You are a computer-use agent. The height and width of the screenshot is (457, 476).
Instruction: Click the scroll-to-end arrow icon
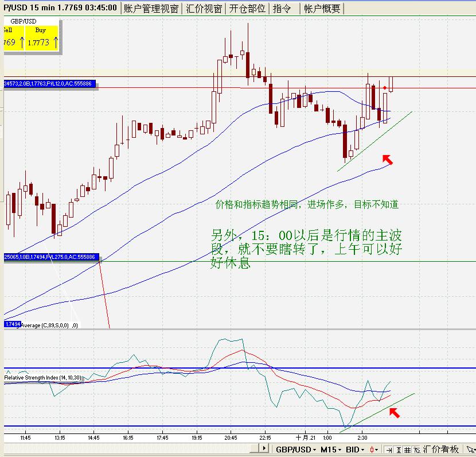point(389,450)
